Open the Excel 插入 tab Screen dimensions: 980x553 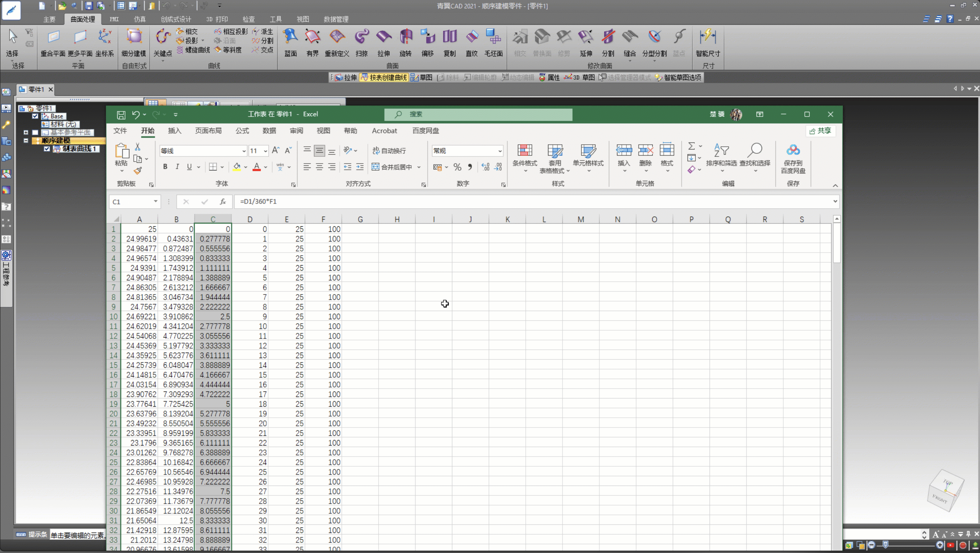(x=174, y=131)
